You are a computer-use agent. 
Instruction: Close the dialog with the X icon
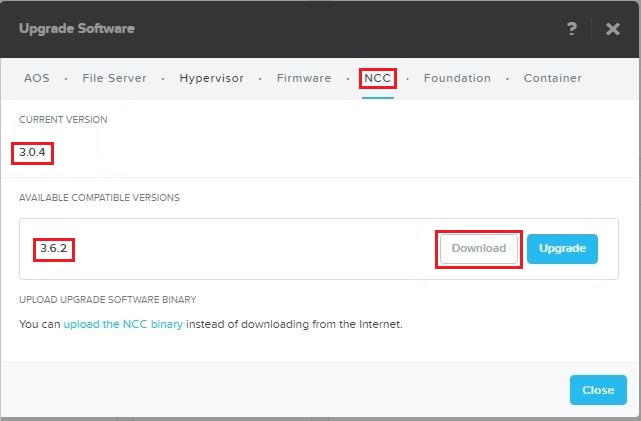(613, 29)
